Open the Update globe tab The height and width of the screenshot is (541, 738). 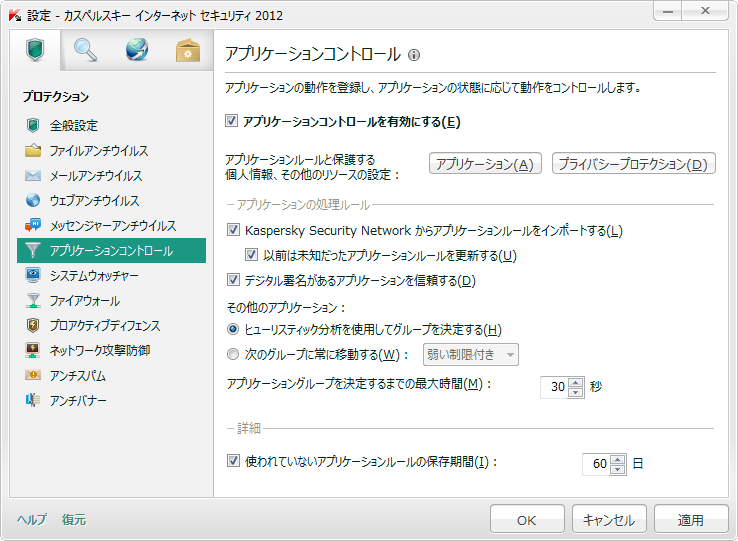[x=137, y=50]
